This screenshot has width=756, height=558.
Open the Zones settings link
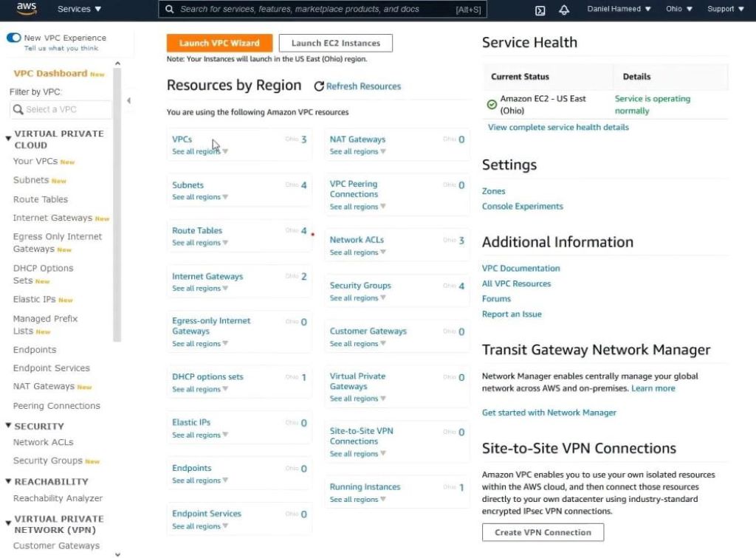494,191
